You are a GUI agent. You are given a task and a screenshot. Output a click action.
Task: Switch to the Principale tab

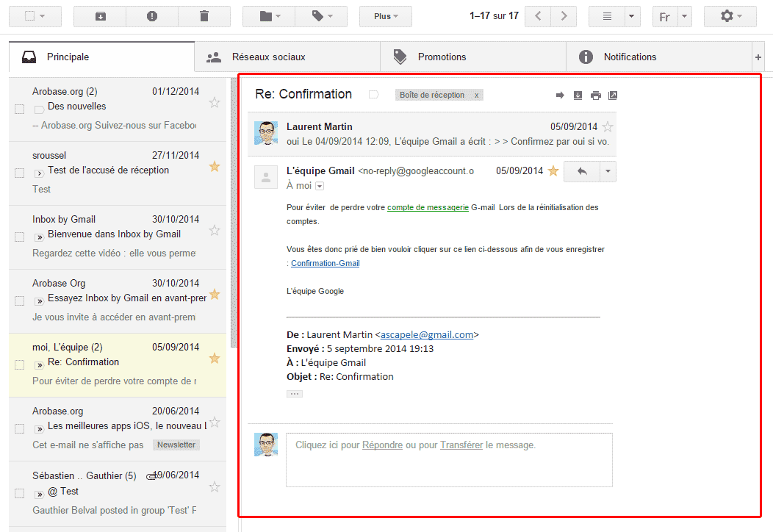[x=102, y=57]
